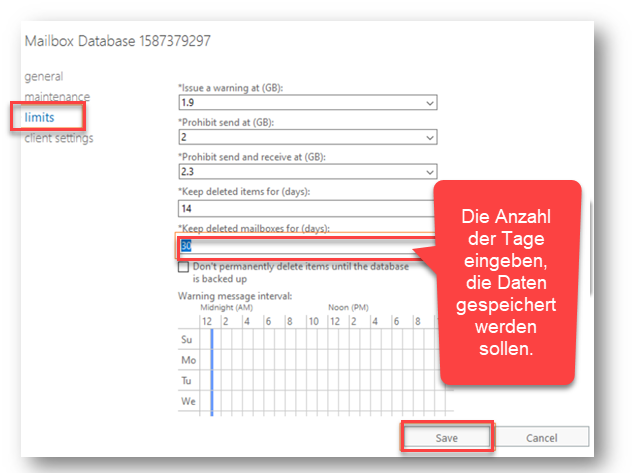Select the Tu row in warning schedule
Screen dimensions: 634x473
(186, 380)
